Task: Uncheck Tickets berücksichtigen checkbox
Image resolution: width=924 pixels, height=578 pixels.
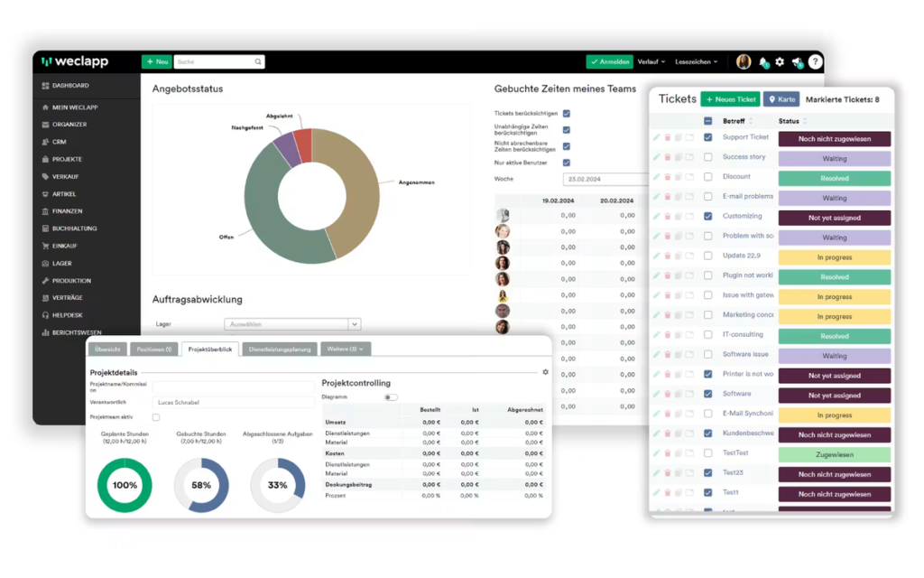Action: [x=567, y=113]
